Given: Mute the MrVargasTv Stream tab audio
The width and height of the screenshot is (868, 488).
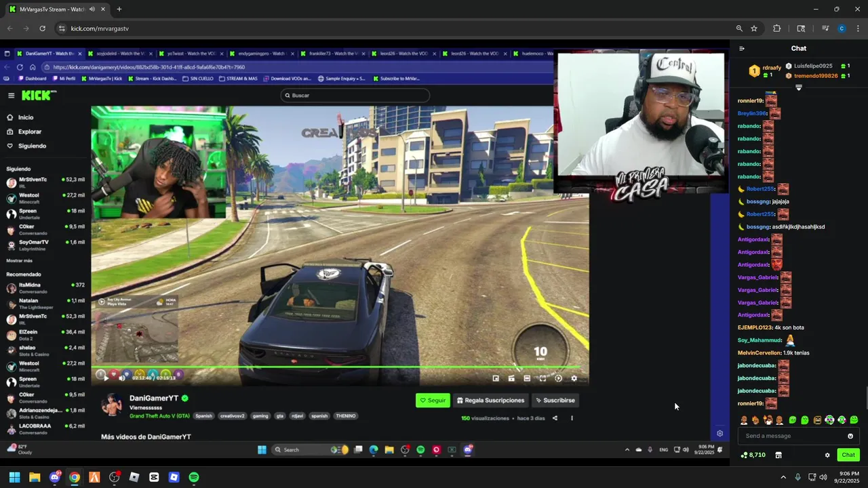Looking at the screenshot, I should pos(92,9).
